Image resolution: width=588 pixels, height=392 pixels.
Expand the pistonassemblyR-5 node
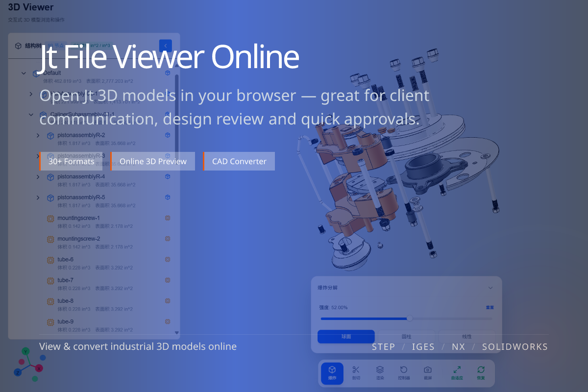[x=38, y=197]
